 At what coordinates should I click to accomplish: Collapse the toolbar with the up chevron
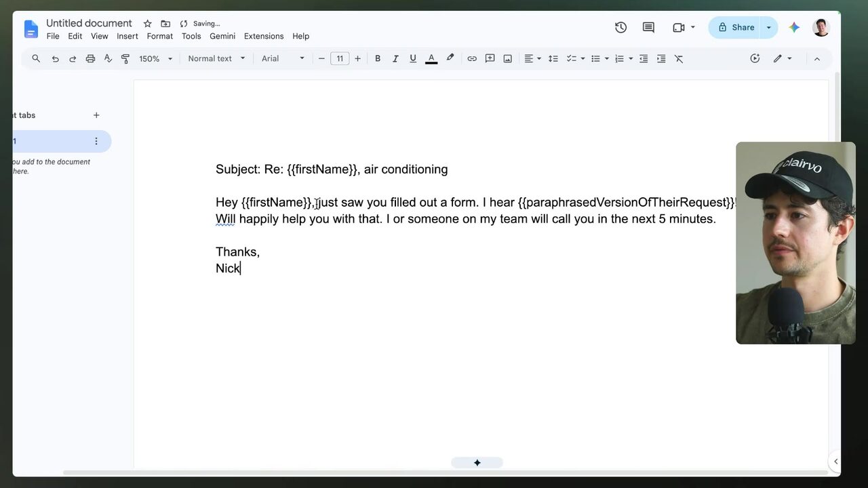coord(817,59)
